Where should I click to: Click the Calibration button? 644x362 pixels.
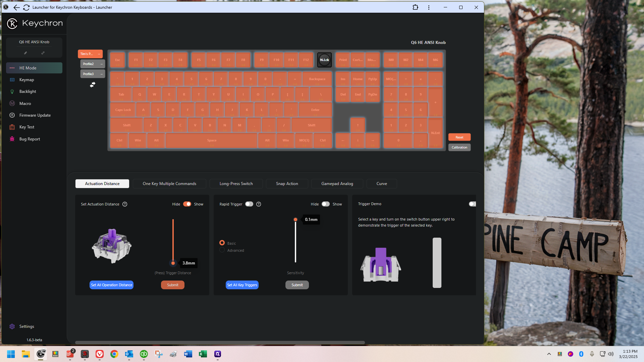coord(460,147)
